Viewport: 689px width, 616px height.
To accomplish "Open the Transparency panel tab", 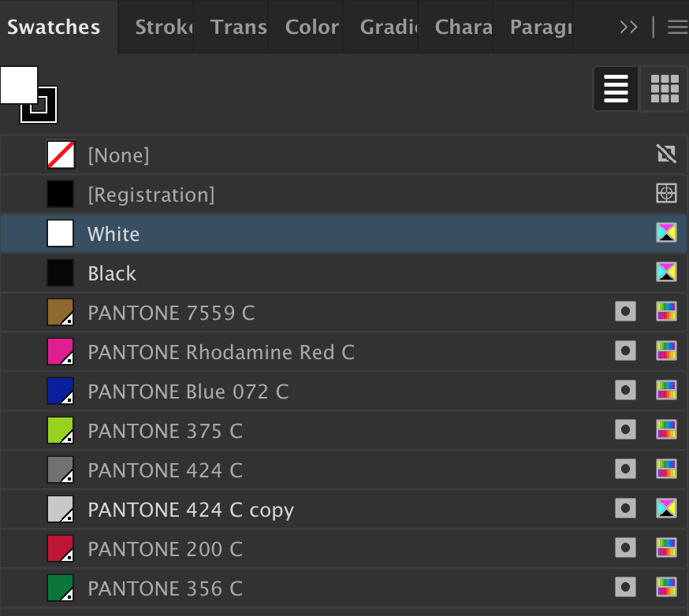I will [238, 28].
